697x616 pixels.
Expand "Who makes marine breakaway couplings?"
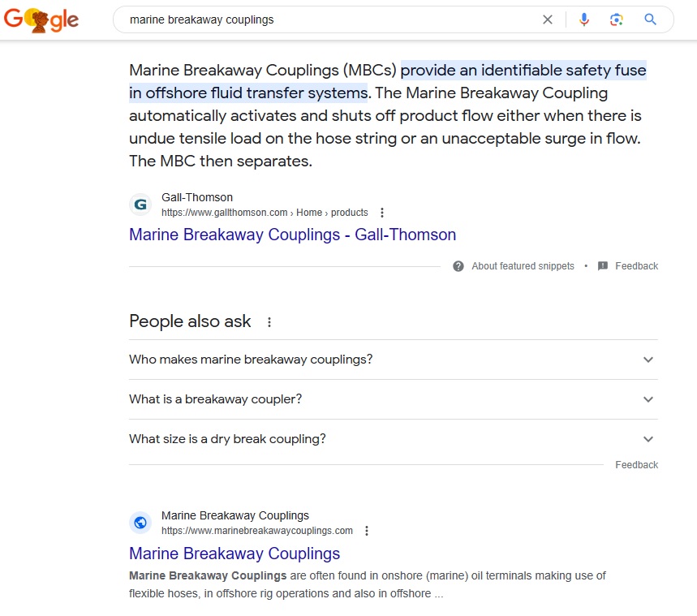(648, 360)
